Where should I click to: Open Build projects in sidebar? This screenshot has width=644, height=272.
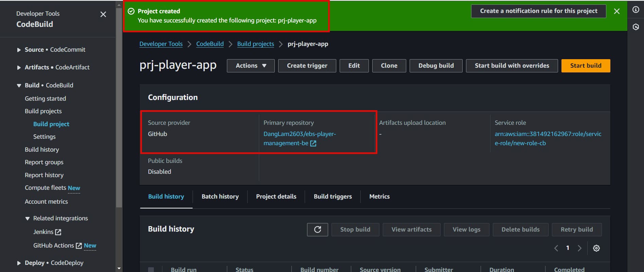coord(43,111)
